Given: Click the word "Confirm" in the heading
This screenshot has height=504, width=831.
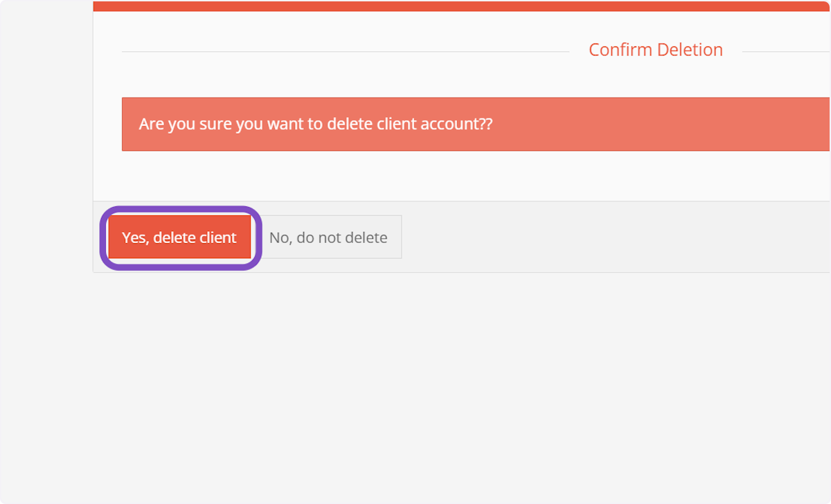Looking at the screenshot, I should point(620,50).
